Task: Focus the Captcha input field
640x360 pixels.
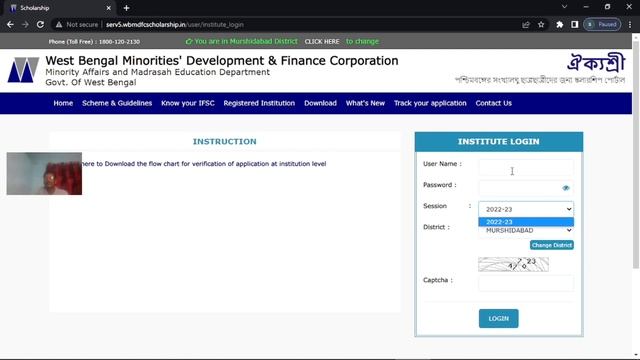Action: click(x=526, y=283)
